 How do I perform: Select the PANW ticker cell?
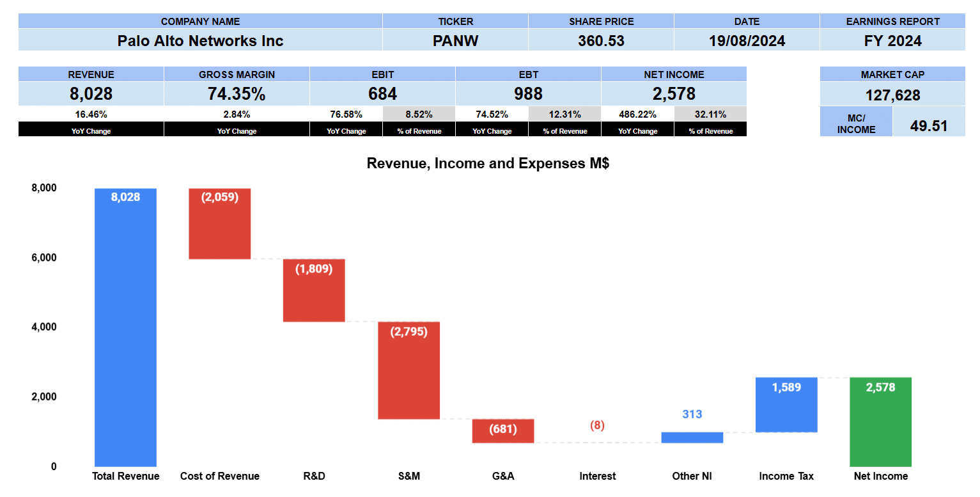(455, 41)
